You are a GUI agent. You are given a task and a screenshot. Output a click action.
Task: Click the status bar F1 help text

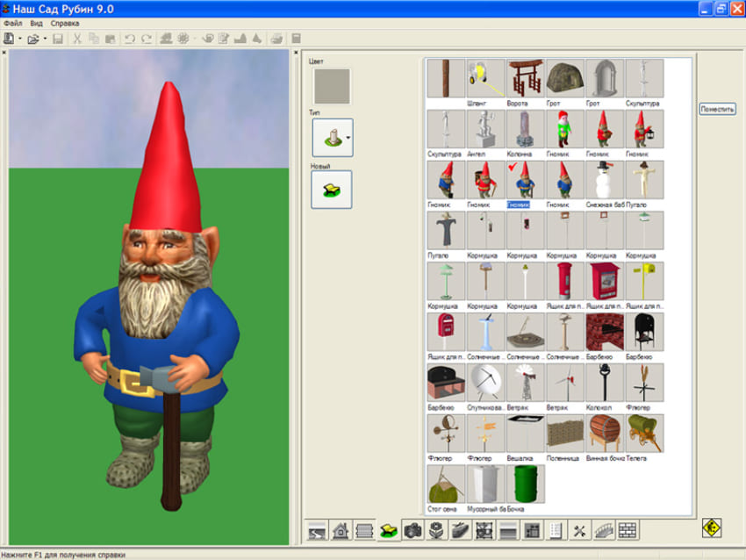pos(63,555)
